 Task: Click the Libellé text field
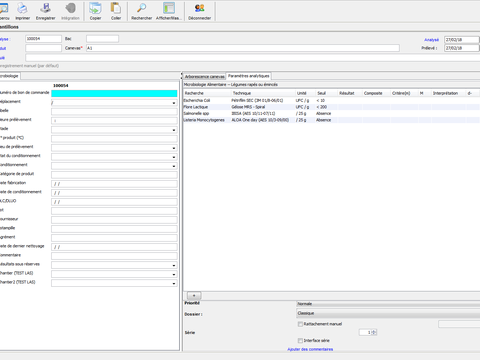(114, 112)
